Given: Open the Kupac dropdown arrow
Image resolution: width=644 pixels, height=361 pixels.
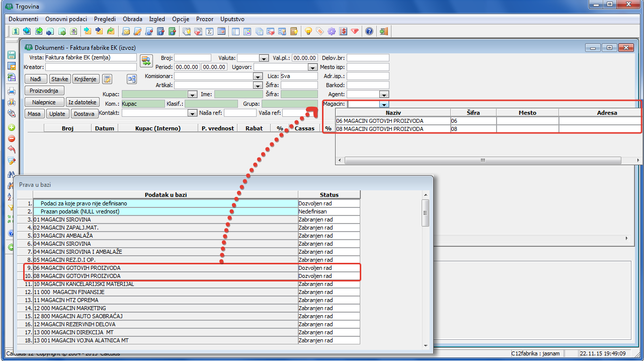Looking at the screenshot, I should tap(192, 94).
